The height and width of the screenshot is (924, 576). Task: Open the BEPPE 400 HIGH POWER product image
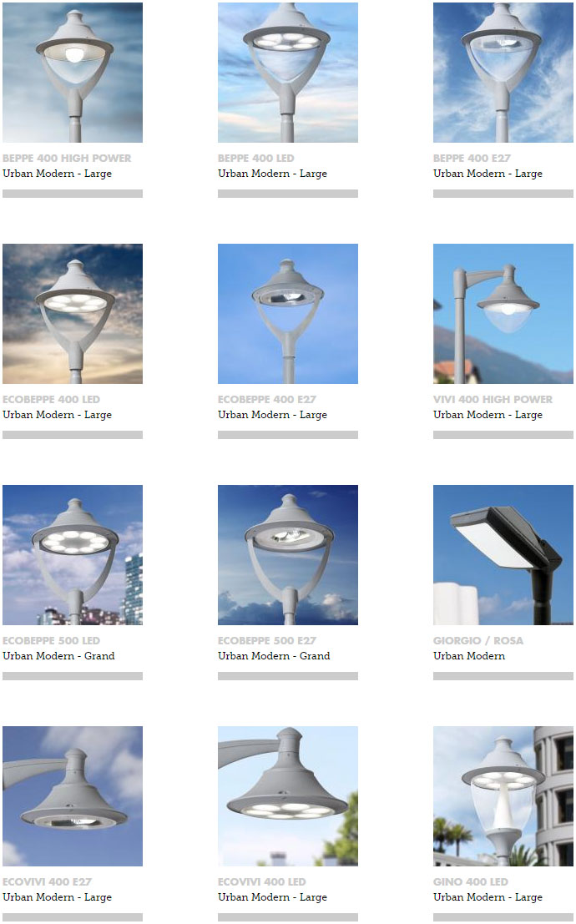73,73
